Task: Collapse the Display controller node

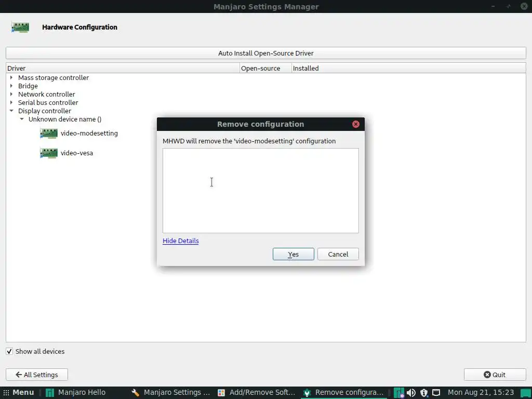Action: coord(11,111)
